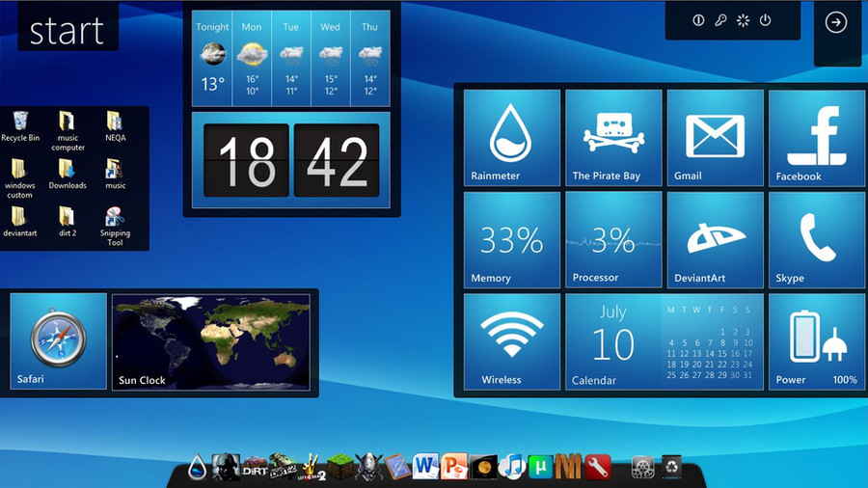Open the Recycle Bin desktop icon
Screen dimensions: 868x488
click(20, 126)
